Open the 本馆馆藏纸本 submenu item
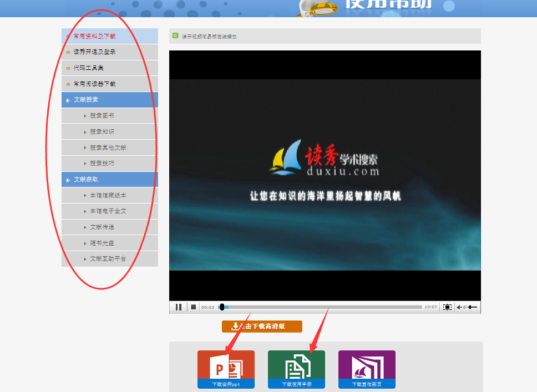 pyautogui.click(x=110, y=196)
